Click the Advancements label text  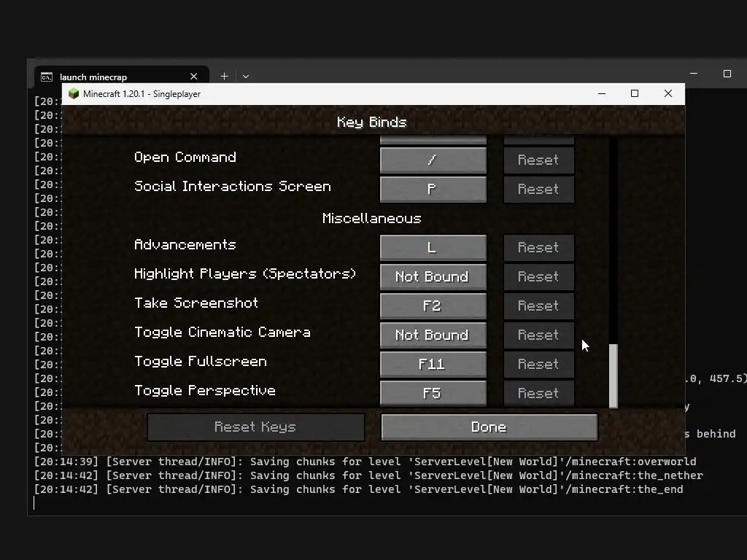click(x=185, y=245)
